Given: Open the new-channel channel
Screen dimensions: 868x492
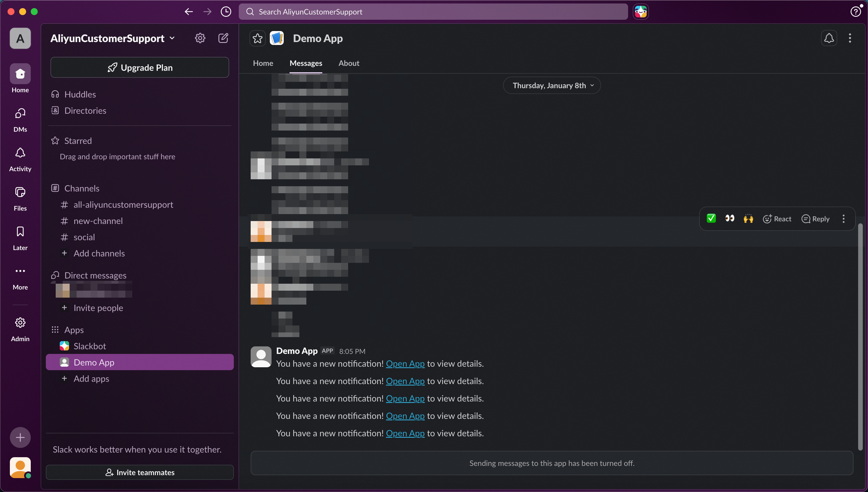Looking at the screenshot, I should (x=140, y=221).
